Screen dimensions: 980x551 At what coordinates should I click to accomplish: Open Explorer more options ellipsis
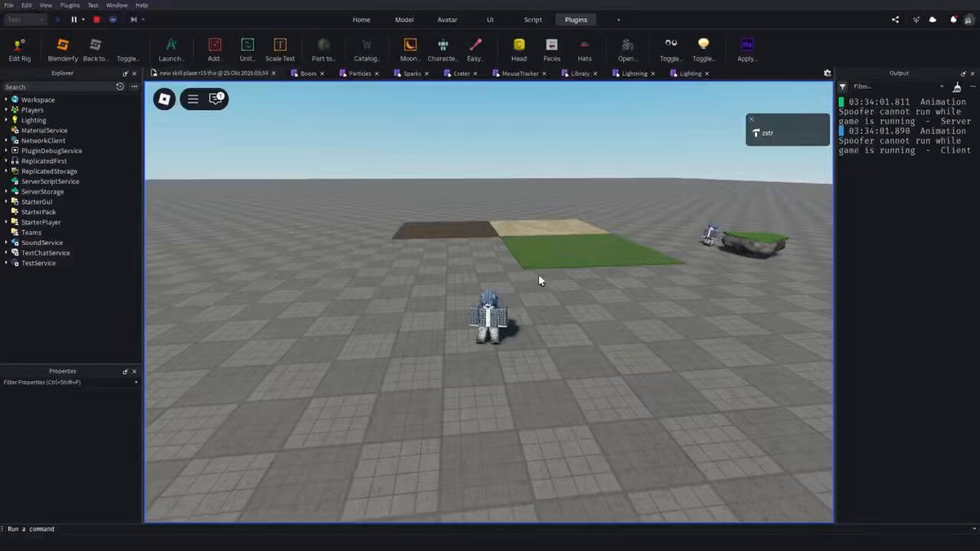(136, 87)
